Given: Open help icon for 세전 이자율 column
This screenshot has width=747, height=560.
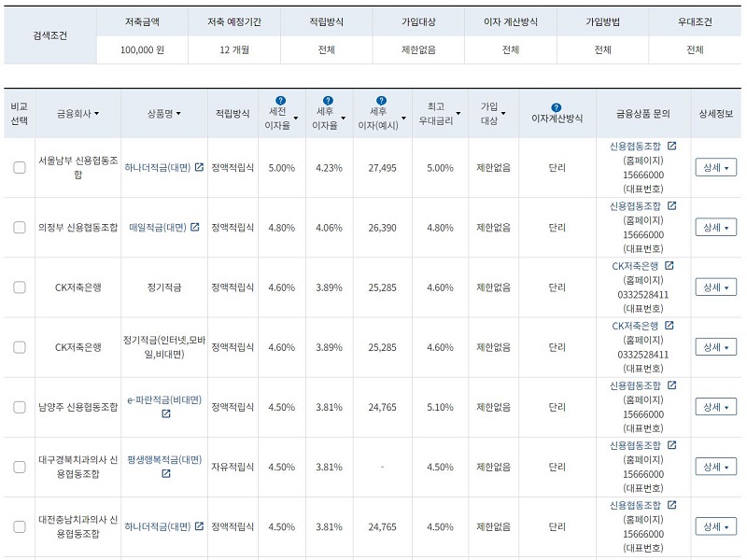Looking at the screenshot, I should click(281, 101).
